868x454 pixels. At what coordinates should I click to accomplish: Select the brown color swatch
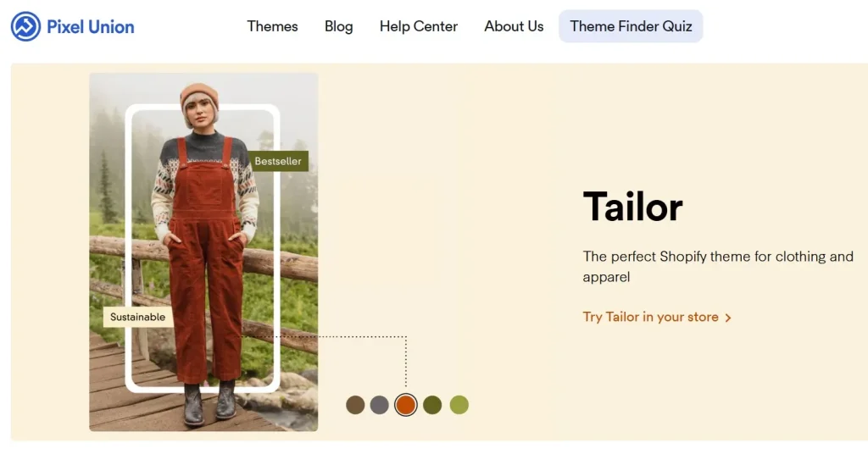pyautogui.click(x=355, y=405)
